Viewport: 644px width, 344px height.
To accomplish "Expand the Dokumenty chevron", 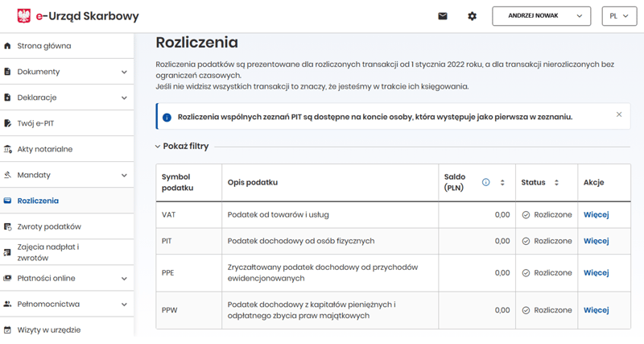I will click(x=124, y=72).
